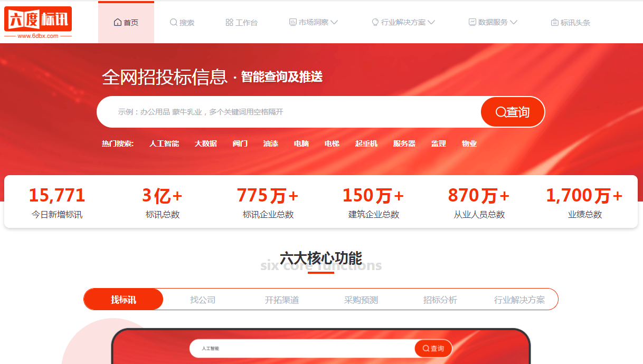Select hot search 电脑
Viewport: 643px width, 364px height.
pyautogui.click(x=301, y=143)
